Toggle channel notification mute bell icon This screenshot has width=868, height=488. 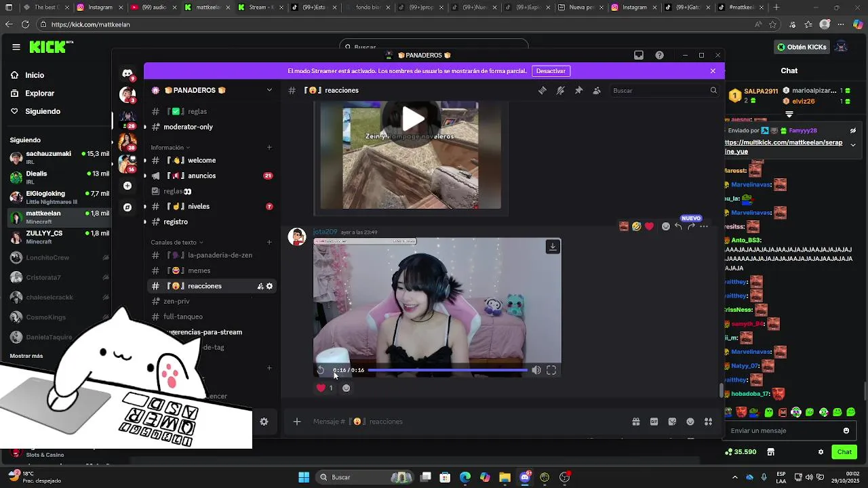pos(561,90)
